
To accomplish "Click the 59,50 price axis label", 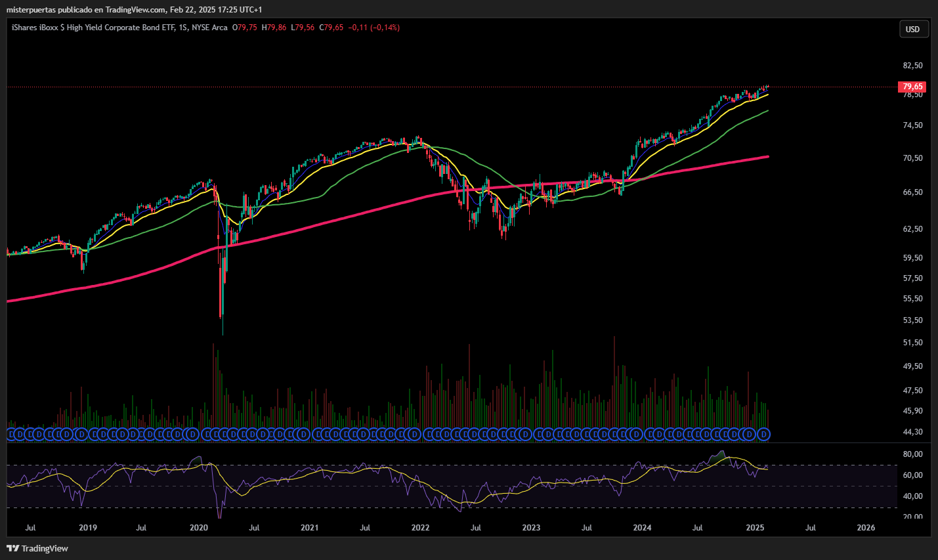I will click(x=913, y=258).
